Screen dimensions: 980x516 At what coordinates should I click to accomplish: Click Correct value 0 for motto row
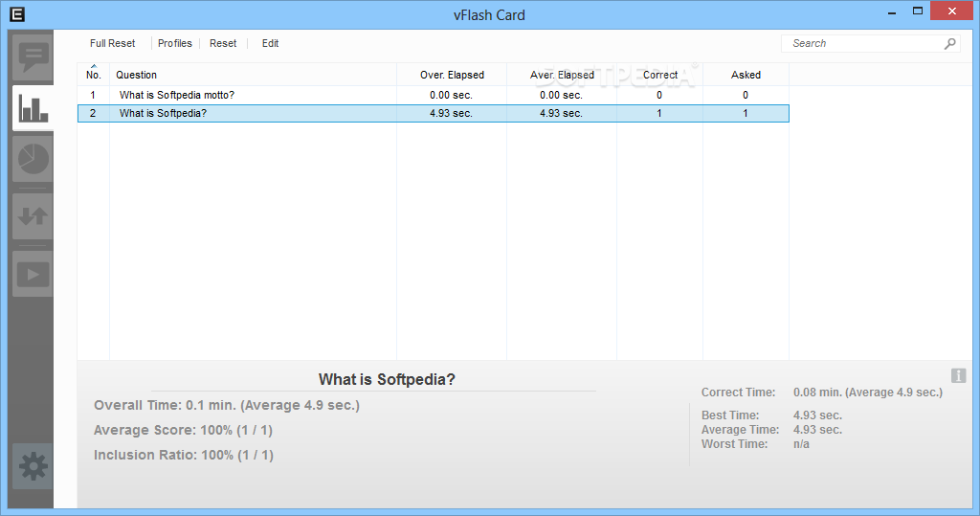pyautogui.click(x=659, y=95)
